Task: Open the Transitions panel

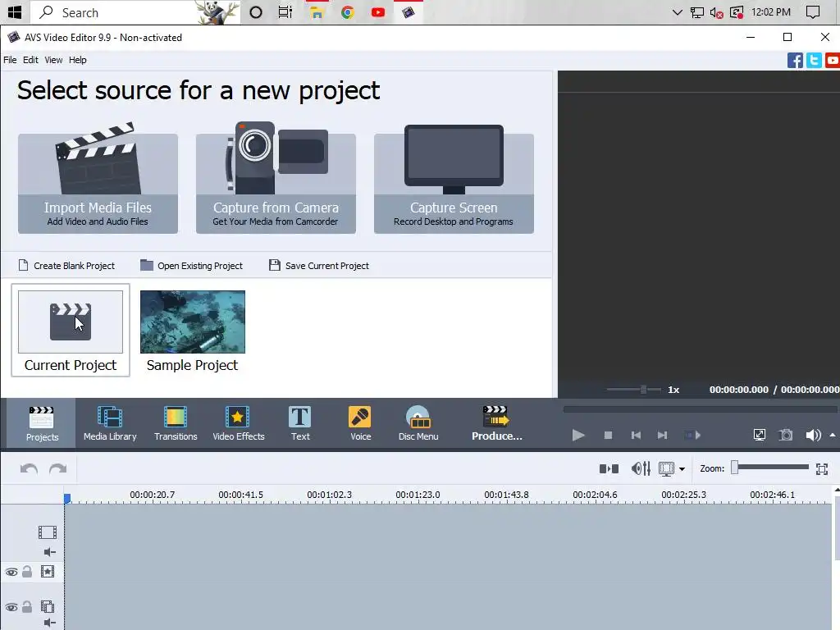Action: [x=176, y=423]
